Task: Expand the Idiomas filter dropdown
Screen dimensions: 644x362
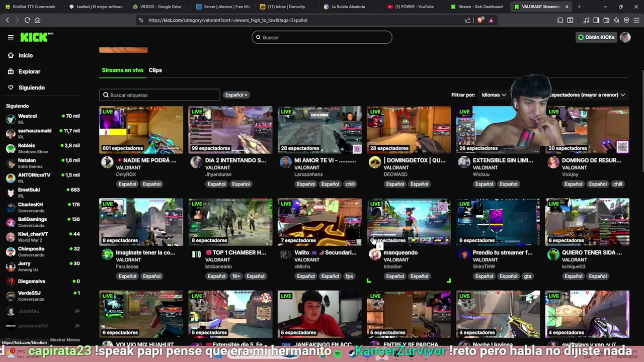Action: 494,95
